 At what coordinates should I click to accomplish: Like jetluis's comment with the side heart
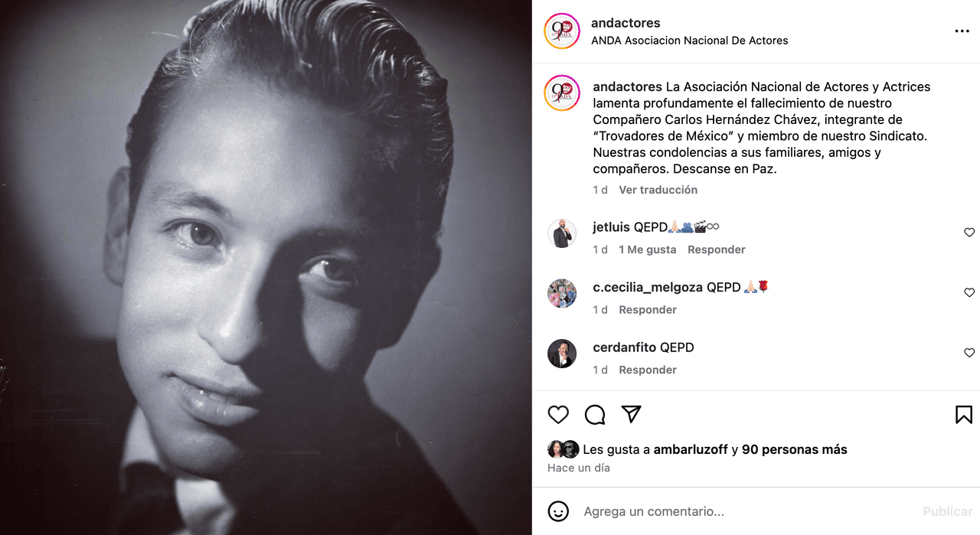click(x=969, y=232)
